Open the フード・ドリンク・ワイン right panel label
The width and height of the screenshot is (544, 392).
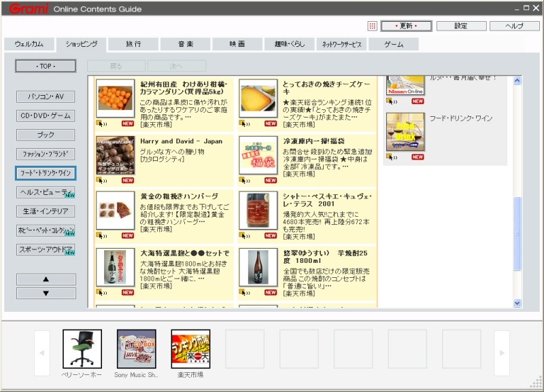click(x=461, y=118)
